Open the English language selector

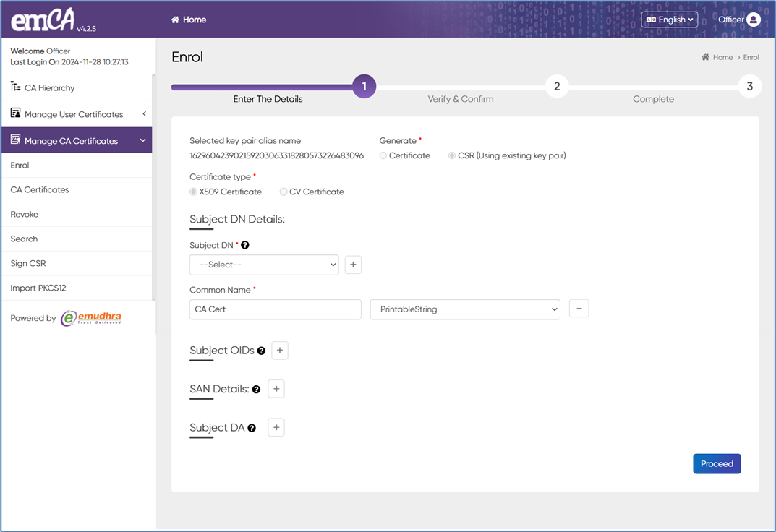[669, 20]
